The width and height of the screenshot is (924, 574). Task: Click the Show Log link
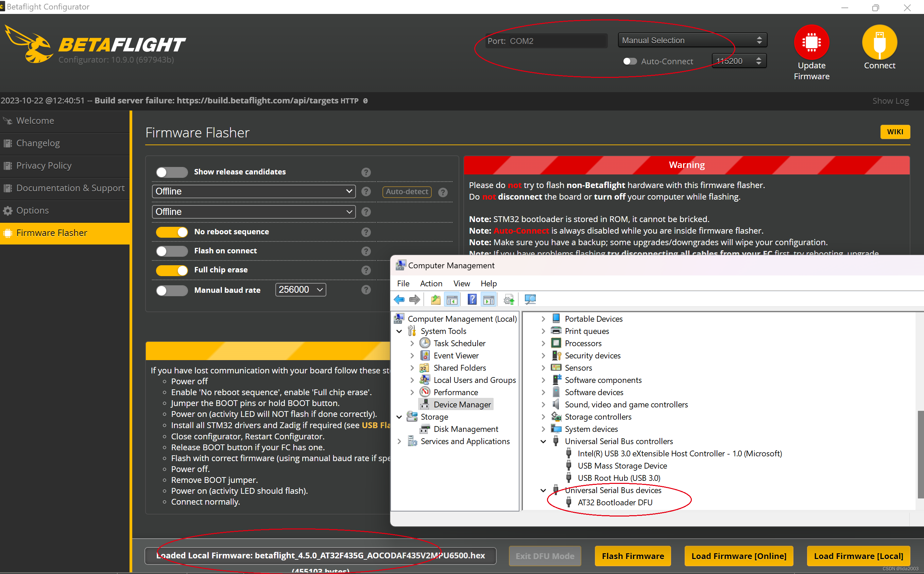pyautogui.click(x=890, y=101)
